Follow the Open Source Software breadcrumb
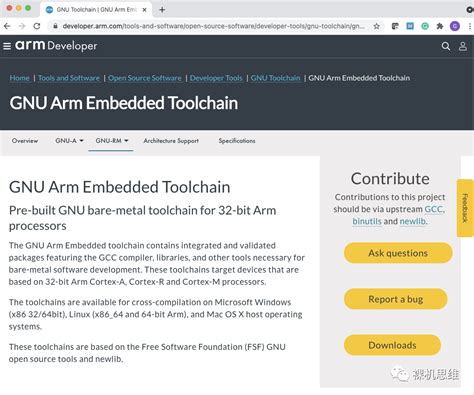 145,78
